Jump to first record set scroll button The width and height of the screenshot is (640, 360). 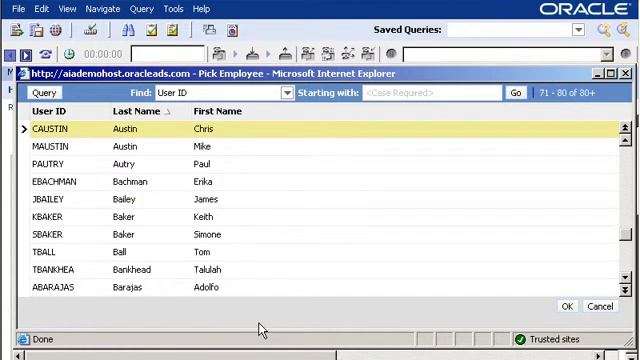click(x=625, y=127)
